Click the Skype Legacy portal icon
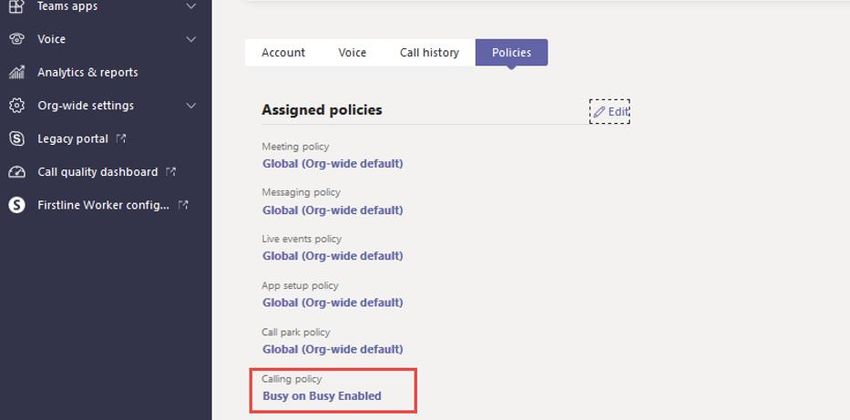Image resolution: width=850 pixels, height=420 pixels. click(17, 139)
